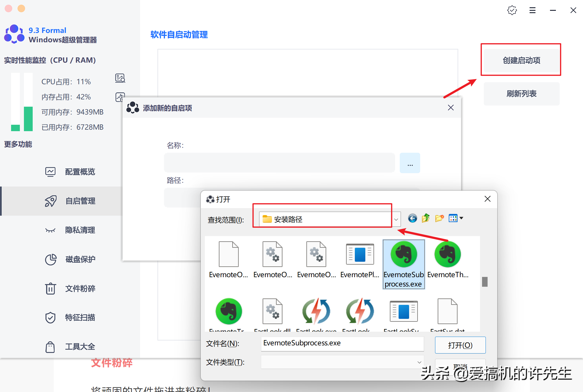583x392 pixels.
Task: Click the 文件名 input field
Action: point(342,343)
